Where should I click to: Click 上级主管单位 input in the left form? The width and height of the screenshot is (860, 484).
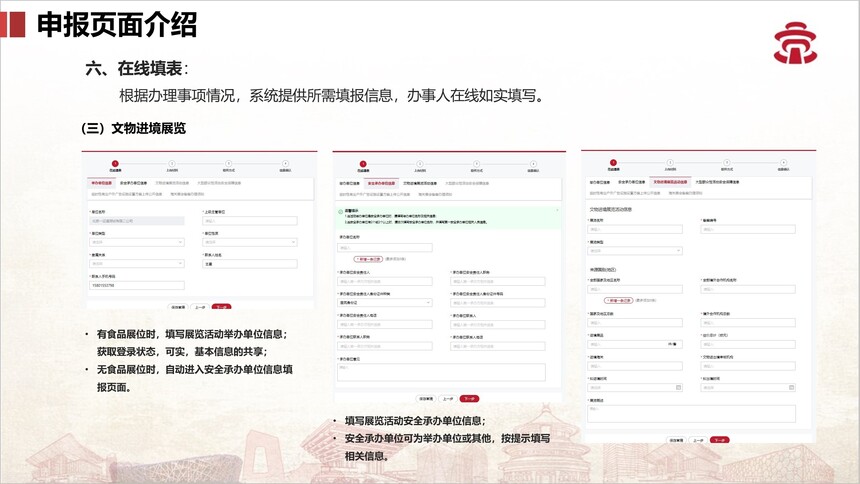pos(250,221)
